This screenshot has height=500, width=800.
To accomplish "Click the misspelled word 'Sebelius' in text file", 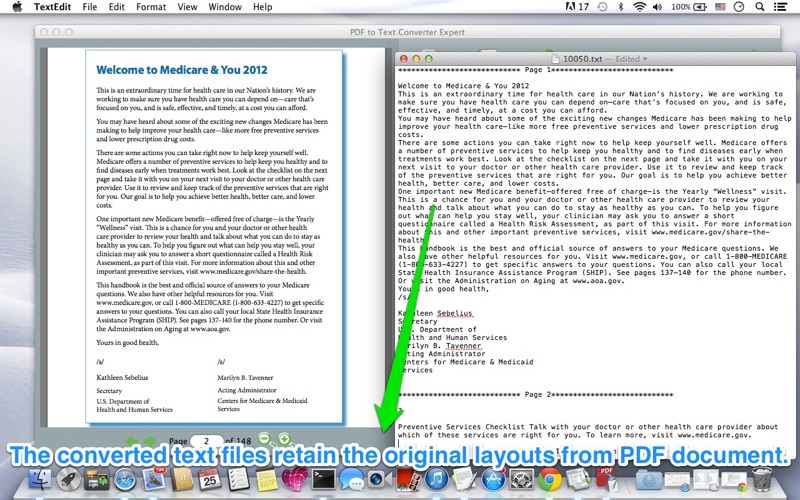I will (x=455, y=313).
